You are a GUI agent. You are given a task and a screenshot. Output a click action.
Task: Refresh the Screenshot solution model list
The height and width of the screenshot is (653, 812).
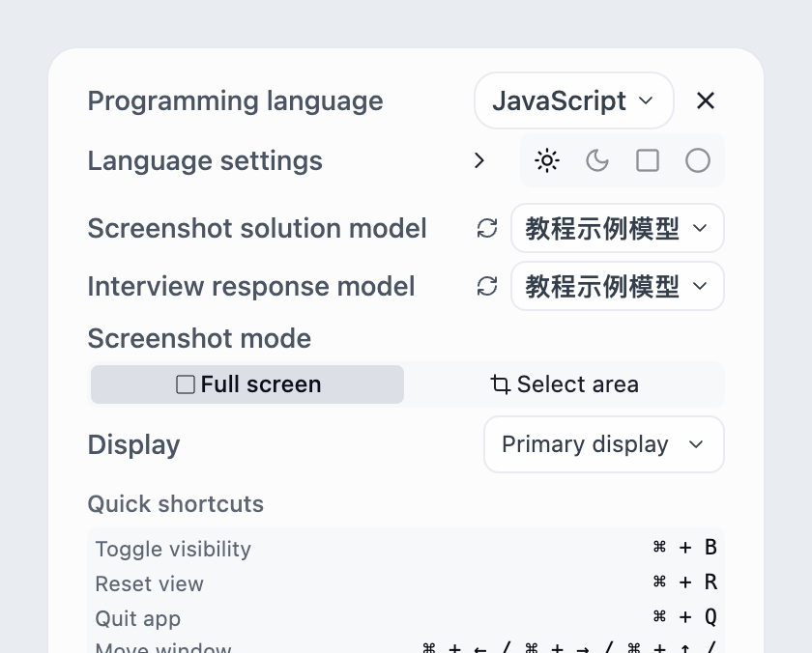tap(487, 228)
